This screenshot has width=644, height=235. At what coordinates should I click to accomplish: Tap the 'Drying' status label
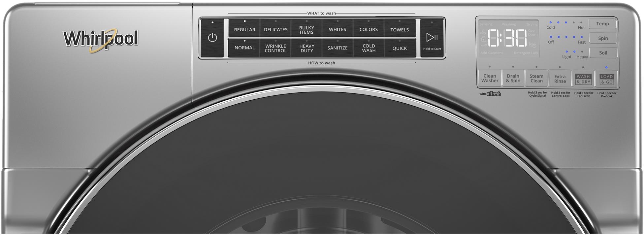(532, 24)
